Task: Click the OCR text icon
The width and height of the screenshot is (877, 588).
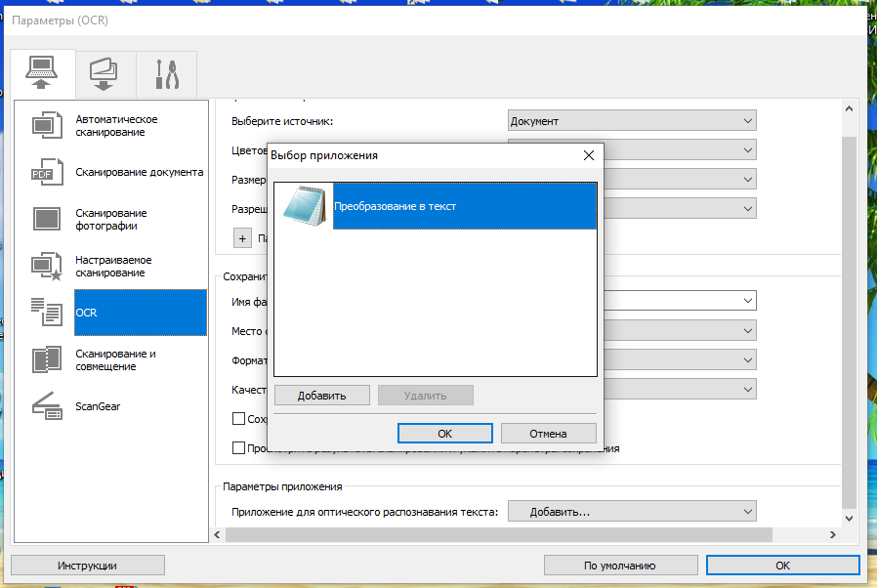Action: point(47,313)
